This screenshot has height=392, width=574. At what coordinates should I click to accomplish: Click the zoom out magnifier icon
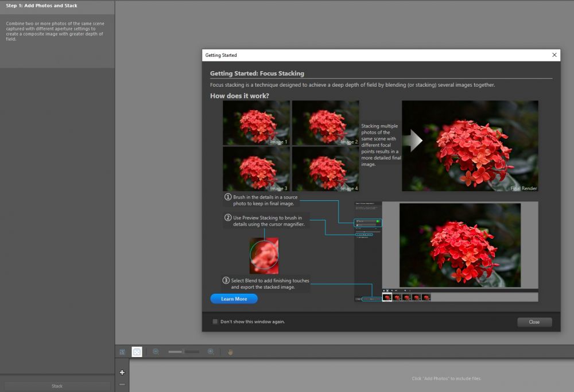coord(156,352)
